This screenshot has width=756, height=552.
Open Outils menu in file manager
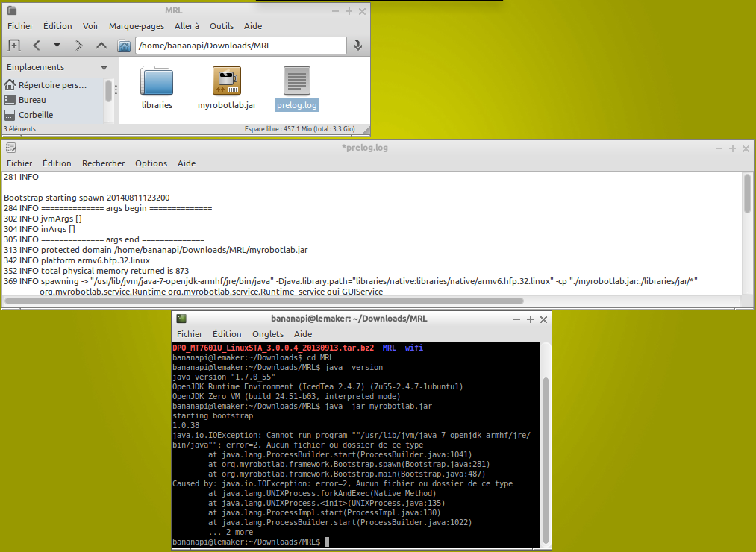222,26
